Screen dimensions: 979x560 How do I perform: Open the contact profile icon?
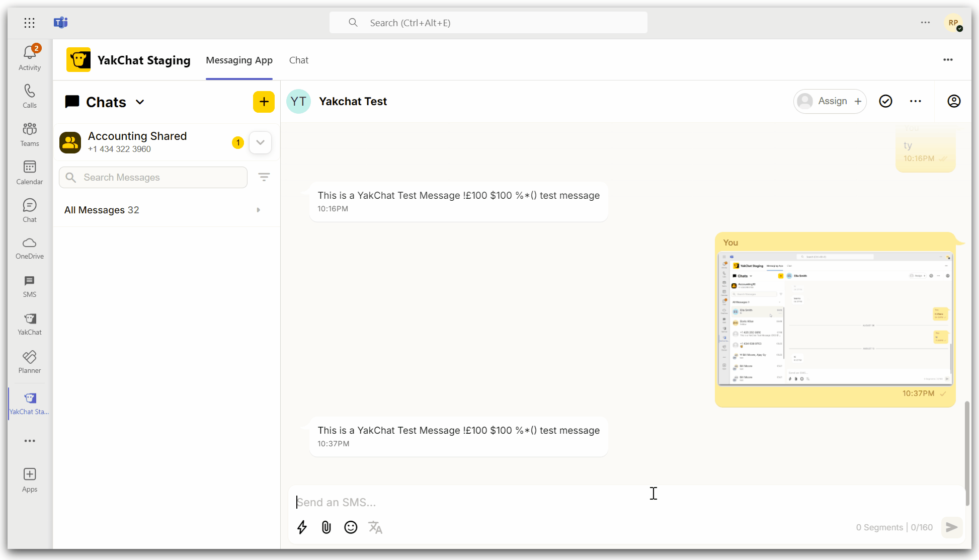click(x=954, y=101)
